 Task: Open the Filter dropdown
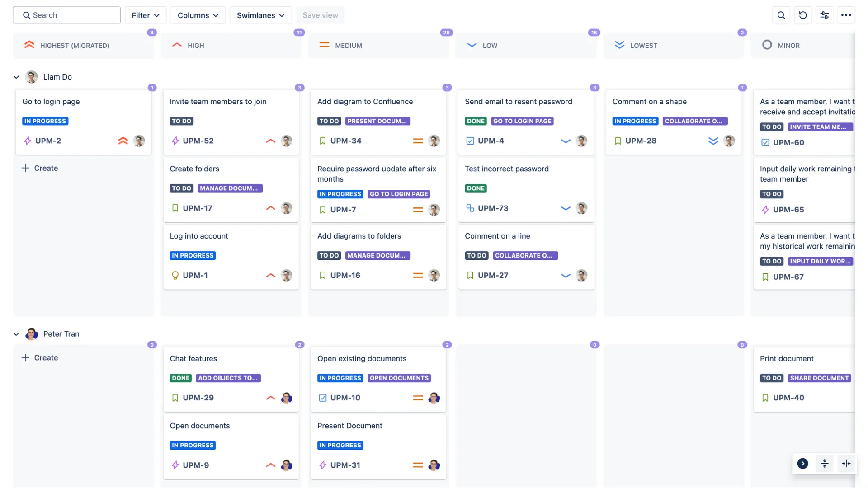(145, 15)
